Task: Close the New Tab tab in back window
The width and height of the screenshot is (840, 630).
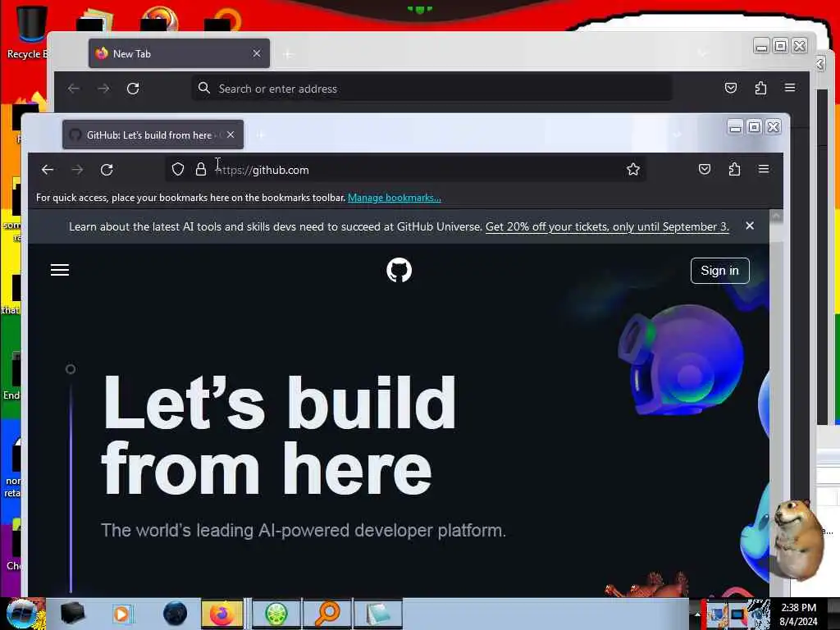Action: pyautogui.click(x=257, y=53)
